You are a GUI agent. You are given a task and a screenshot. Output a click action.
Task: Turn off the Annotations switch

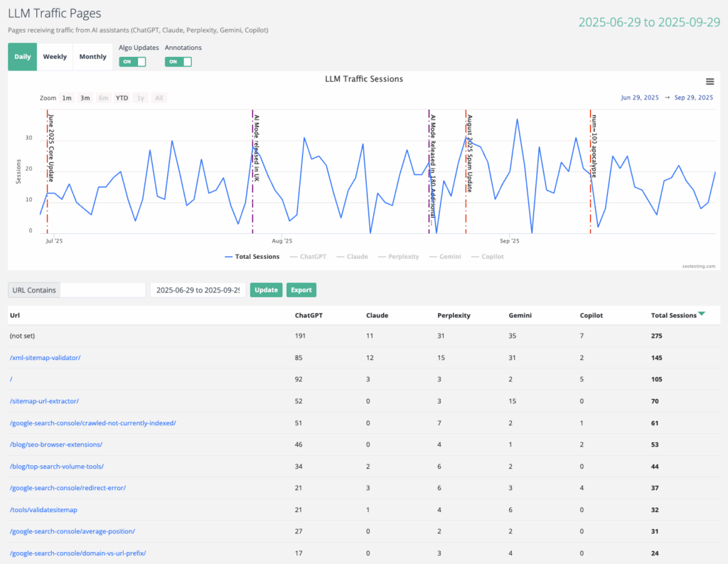click(178, 62)
